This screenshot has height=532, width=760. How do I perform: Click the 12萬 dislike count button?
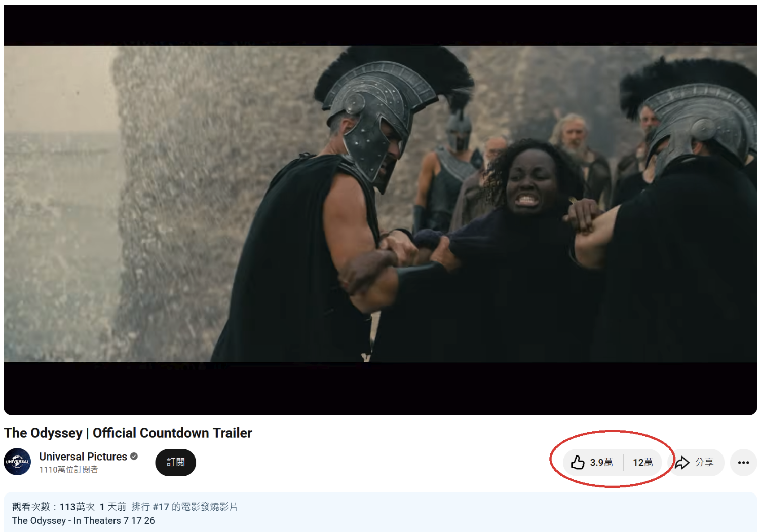tap(642, 462)
